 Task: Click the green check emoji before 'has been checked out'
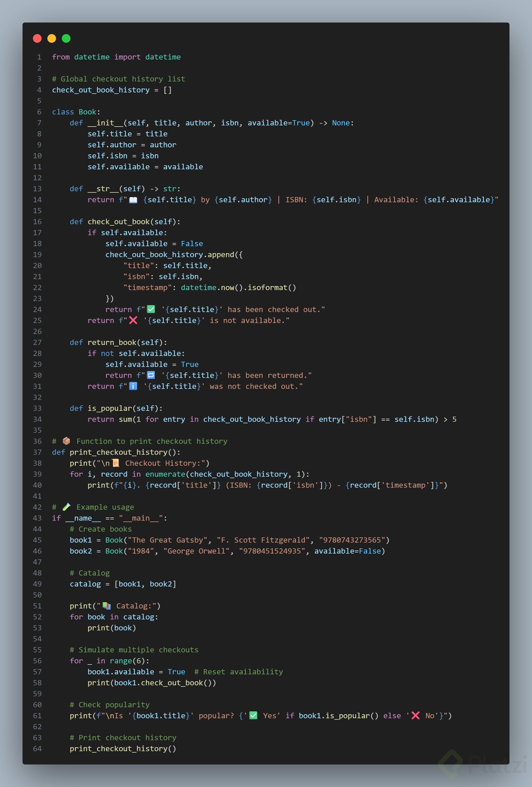click(151, 309)
